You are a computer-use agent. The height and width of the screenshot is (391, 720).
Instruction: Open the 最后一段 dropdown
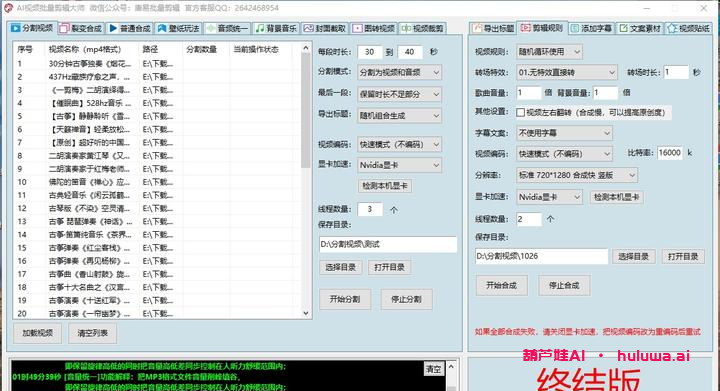[399, 94]
